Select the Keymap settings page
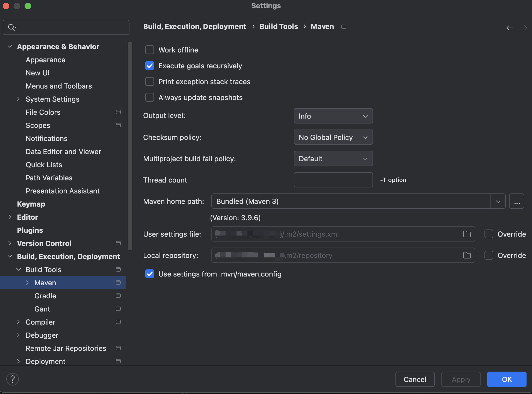The width and height of the screenshot is (532, 394). (31, 204)
